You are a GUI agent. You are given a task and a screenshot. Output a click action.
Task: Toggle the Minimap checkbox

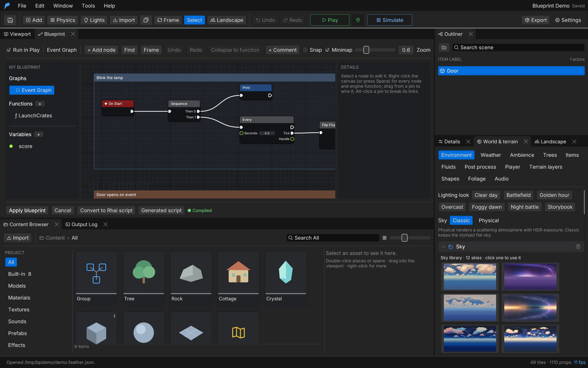(x=327, y=50)
